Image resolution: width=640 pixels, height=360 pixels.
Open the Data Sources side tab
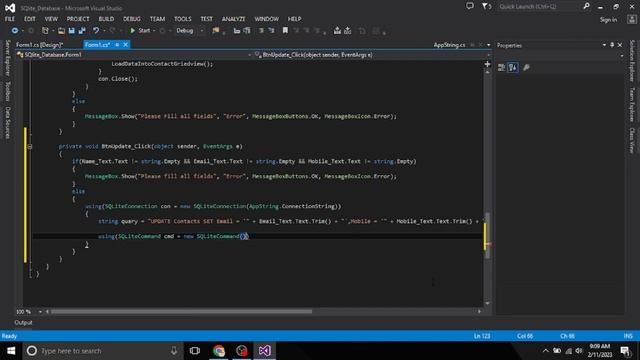tap(7, 122)
